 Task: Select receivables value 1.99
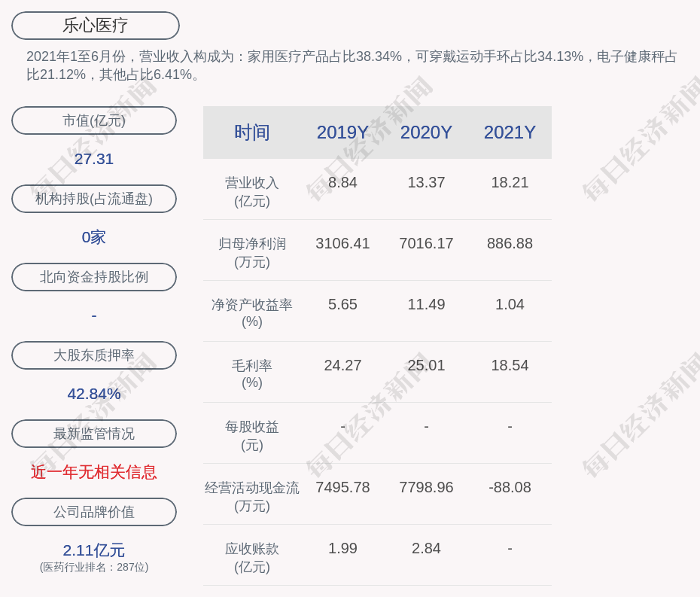coord(342,548)
